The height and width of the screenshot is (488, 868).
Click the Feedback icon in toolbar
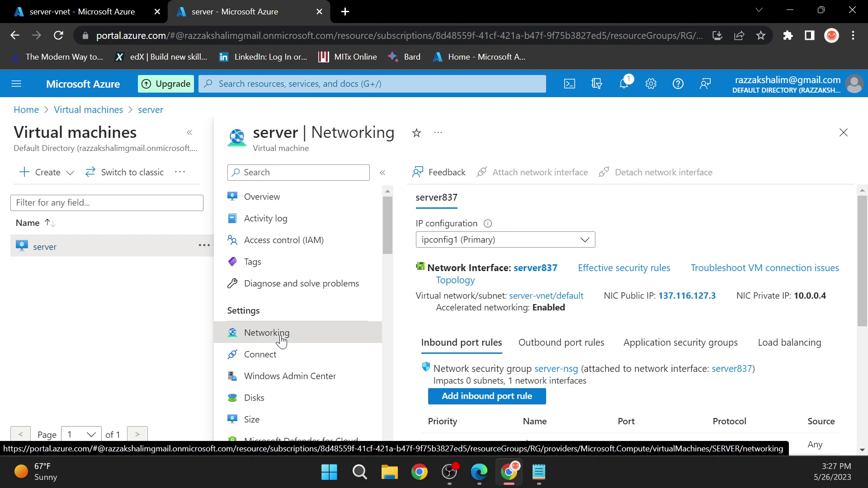coord(417,172)
